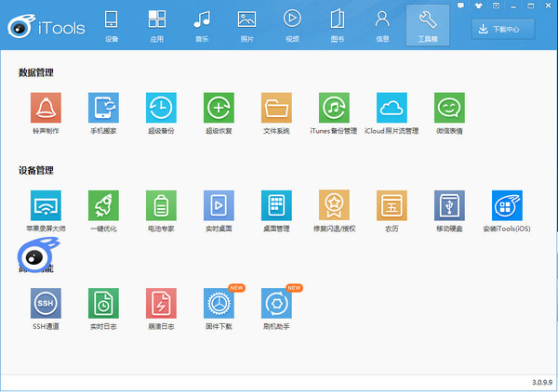
Task: Launch 手机搬家 phone transfer tool
Action: pyautogui.click(x=103, y=108)
